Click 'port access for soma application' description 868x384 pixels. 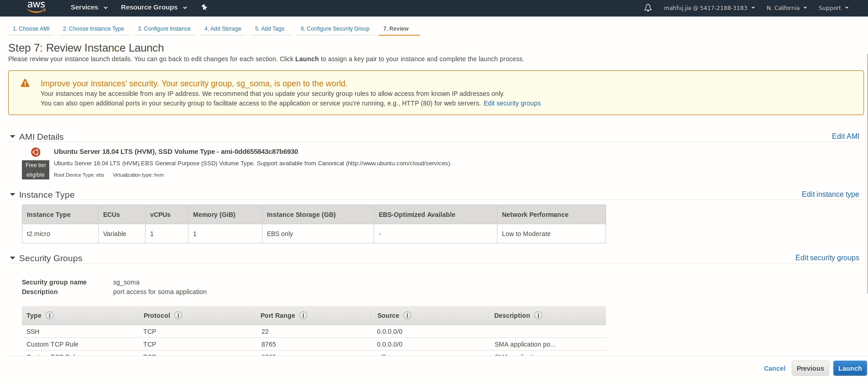click(x=160, y=292)
